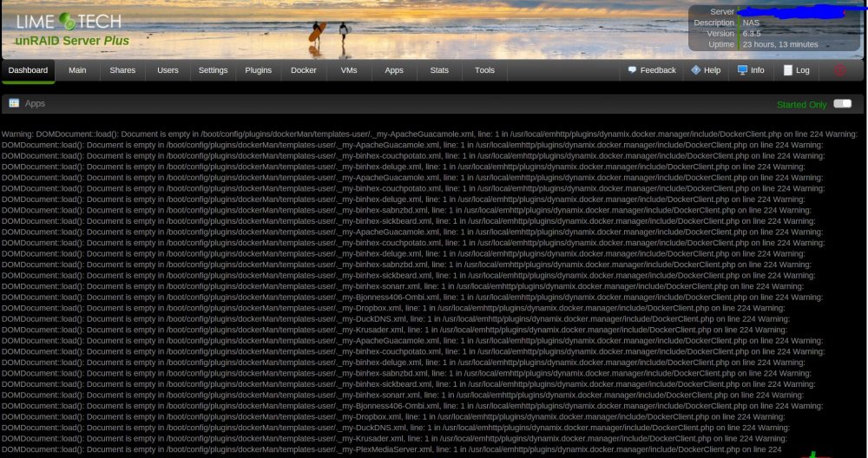
Task: Open the Settings tab
Action: click(x=214, y=71)
